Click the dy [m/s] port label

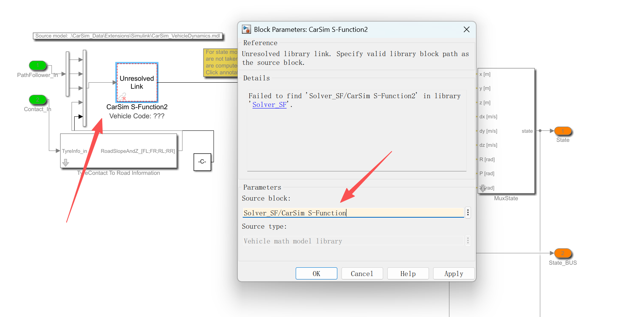(488, 131)
